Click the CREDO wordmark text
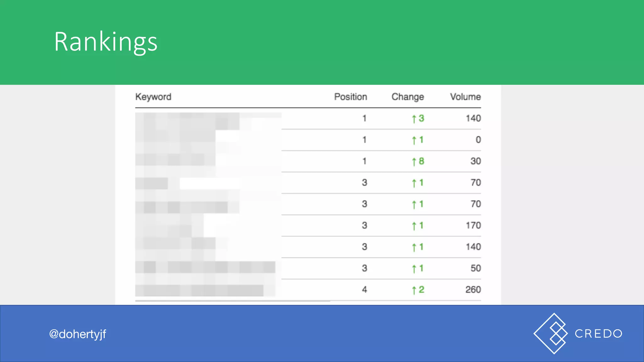 598,334
